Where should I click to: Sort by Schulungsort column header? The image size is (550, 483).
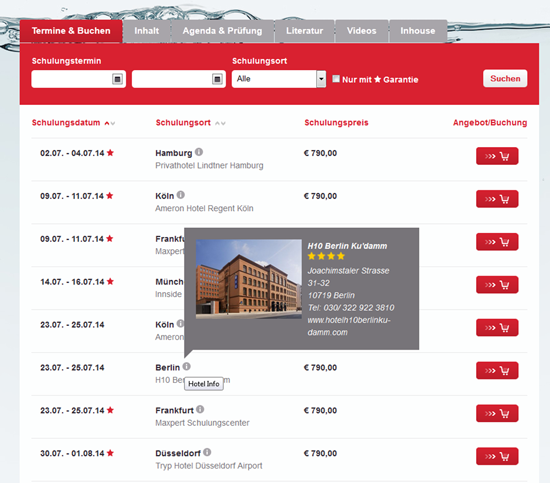click(183, 123)
